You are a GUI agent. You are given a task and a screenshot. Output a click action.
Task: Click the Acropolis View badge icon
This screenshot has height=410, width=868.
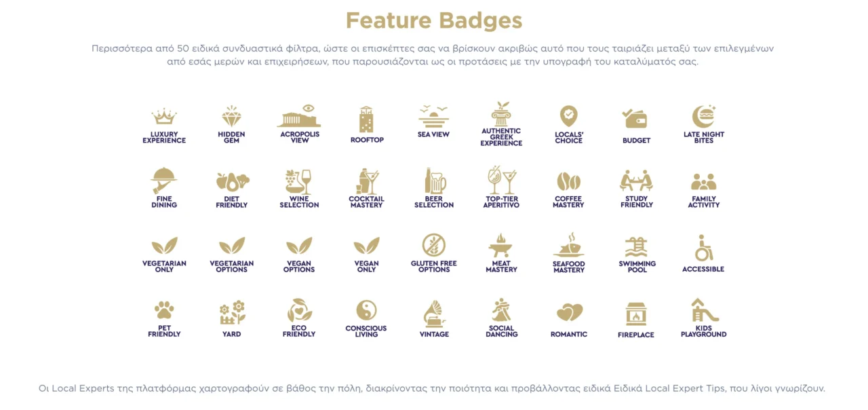299,116
